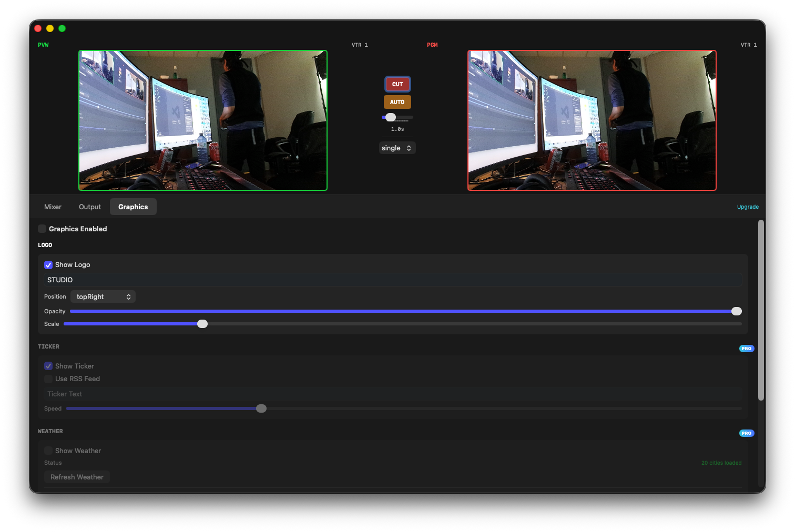The image size is (795, 532).
Task: Open the logo Position topRight dropdown
Action: click(x=103, y=296)
